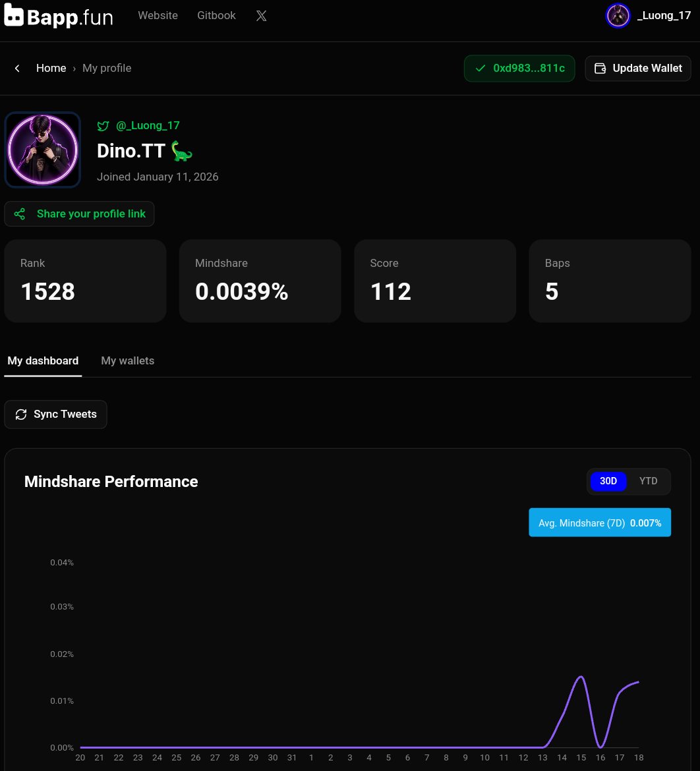This screenshot has height=771, width=700.
Task: Click Joined January 11, 2026 text
Action: click(158, 177)
